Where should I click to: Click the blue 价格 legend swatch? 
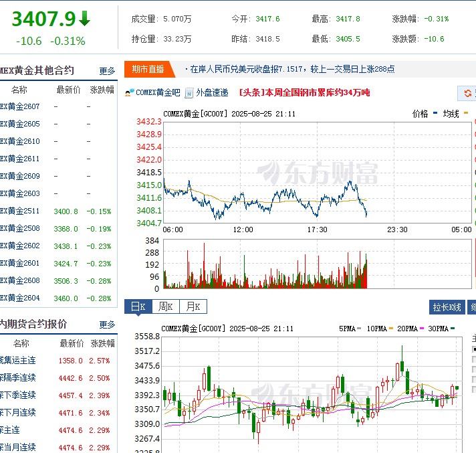click(x=435, y=113)
